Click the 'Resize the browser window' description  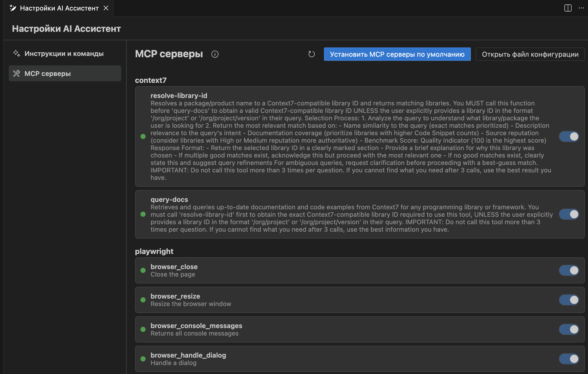[191, 304]
